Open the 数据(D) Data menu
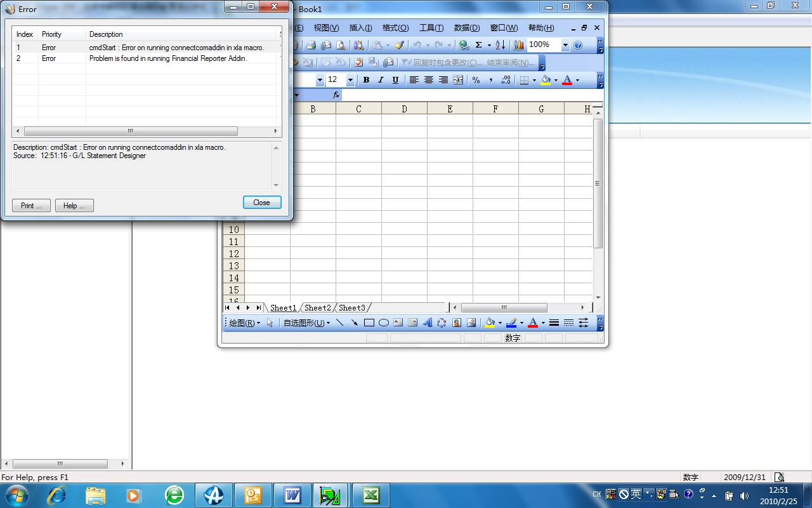The image size is (812, 508). (x=466, y=28)
